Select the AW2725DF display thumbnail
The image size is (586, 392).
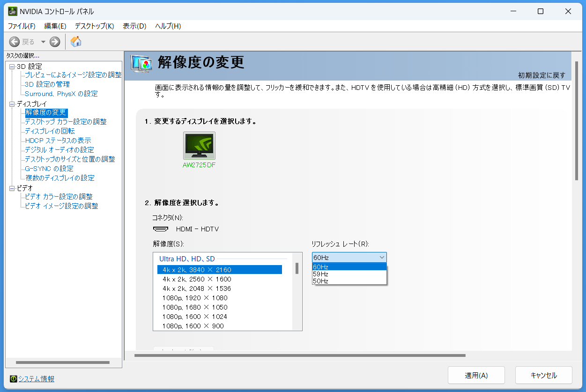199,146
